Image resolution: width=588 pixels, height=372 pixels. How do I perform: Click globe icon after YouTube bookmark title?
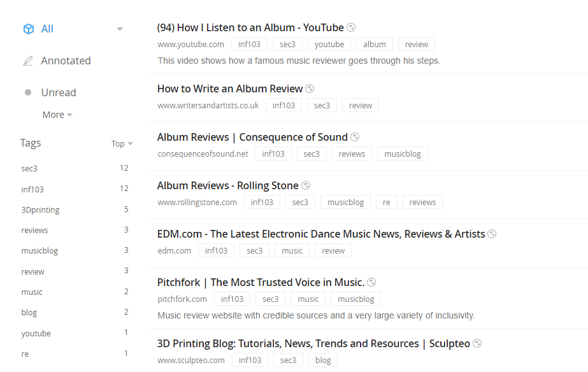(351, 27)
